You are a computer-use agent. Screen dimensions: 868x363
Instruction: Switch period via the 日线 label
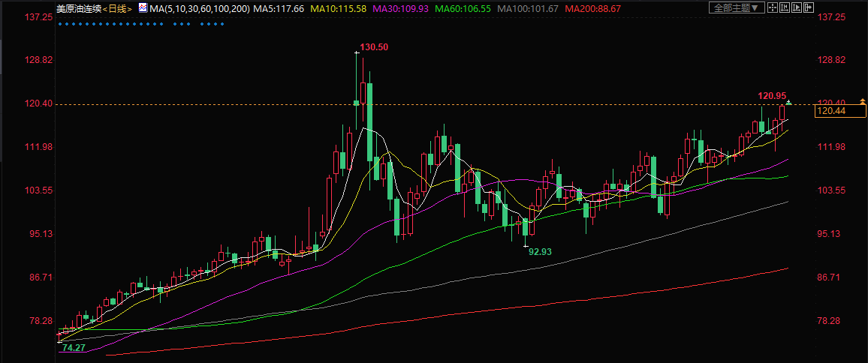pyautogui.click(x=117, y=8)
